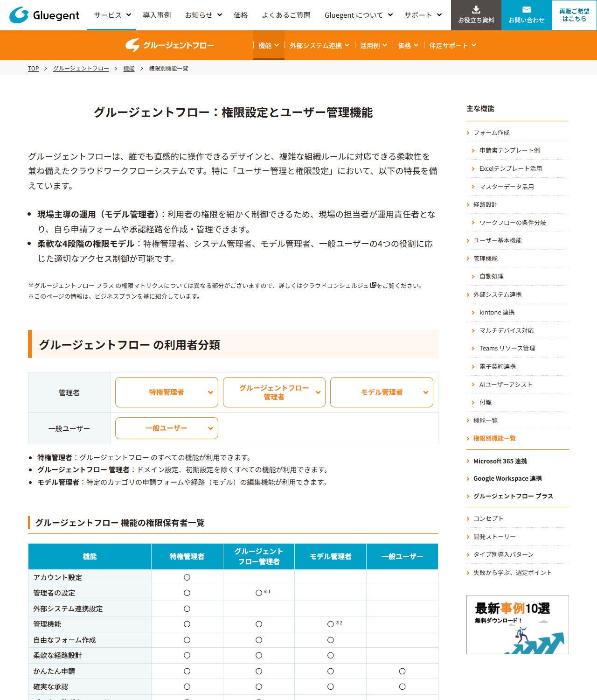Open ワークフローの条件分岐 sidebar link
Screen dimensions: 597x700
coord(513,223)
